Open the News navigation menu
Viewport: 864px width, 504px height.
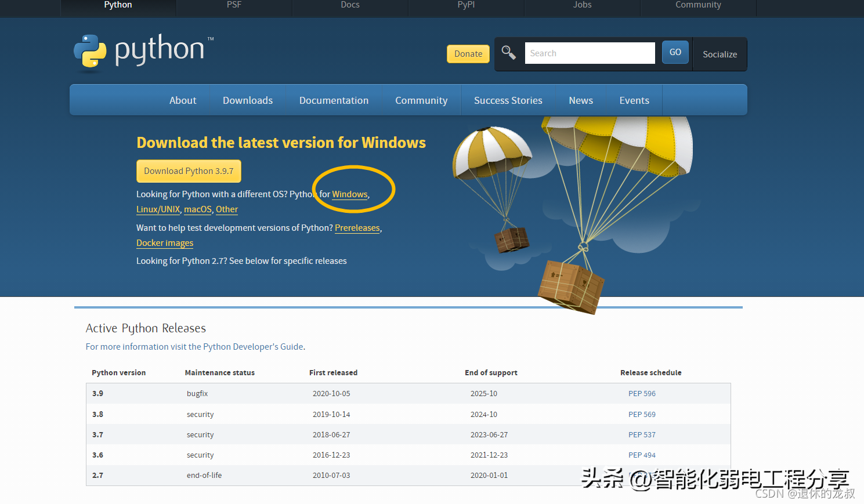(x=581, y=100)
